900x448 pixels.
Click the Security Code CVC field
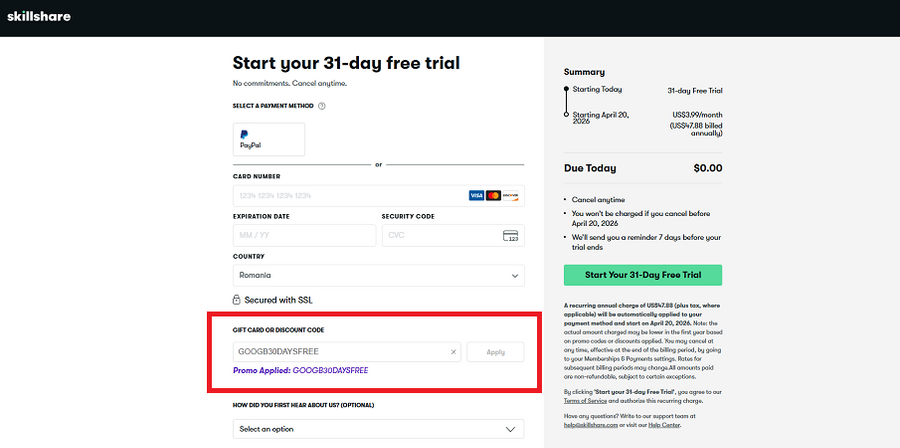click(440, 236)
